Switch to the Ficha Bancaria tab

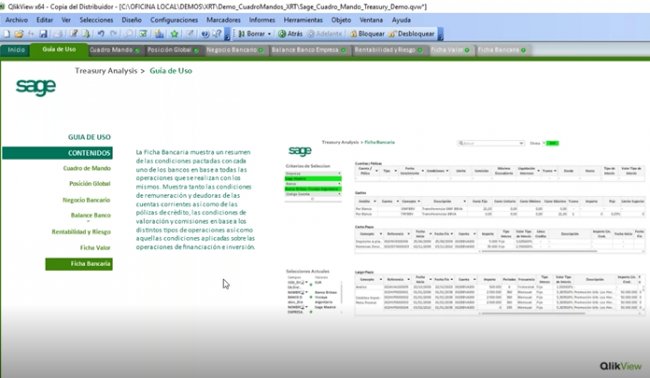pyautogui.click(x=502, y=50)
